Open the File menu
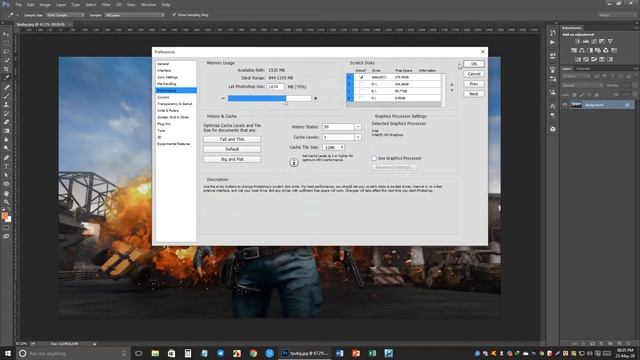 pos(18,4)
